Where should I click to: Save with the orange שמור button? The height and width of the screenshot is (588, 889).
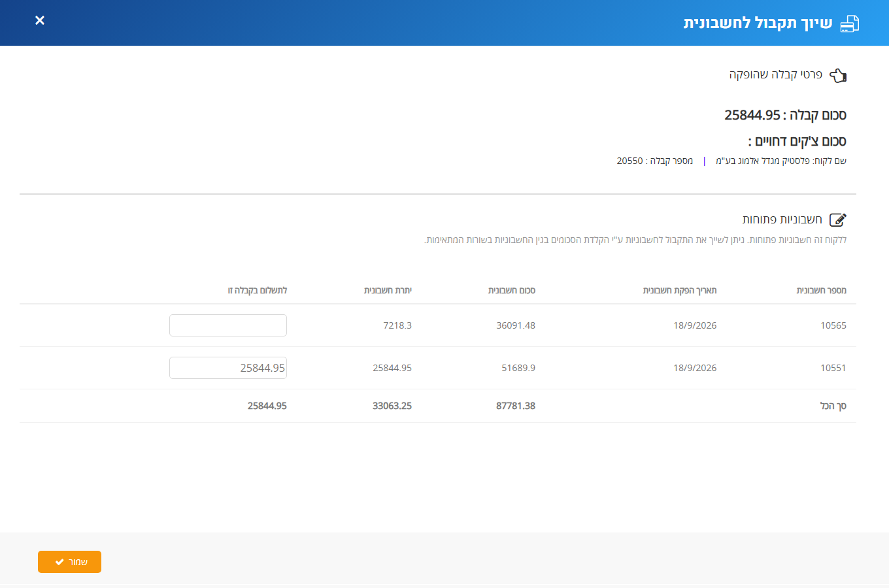(69, 562)
